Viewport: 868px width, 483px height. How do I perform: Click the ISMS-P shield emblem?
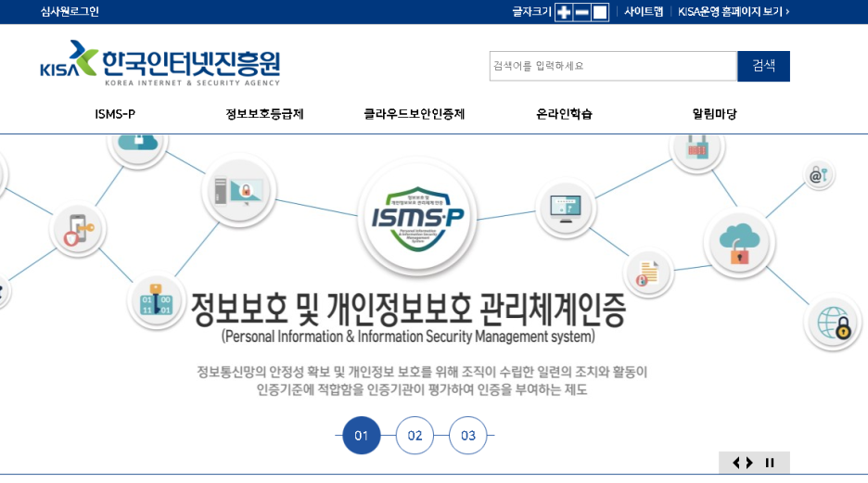(417, 218)
